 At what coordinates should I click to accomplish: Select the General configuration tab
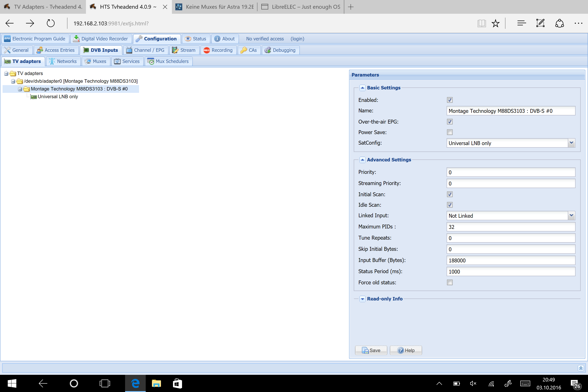[17, 50]
